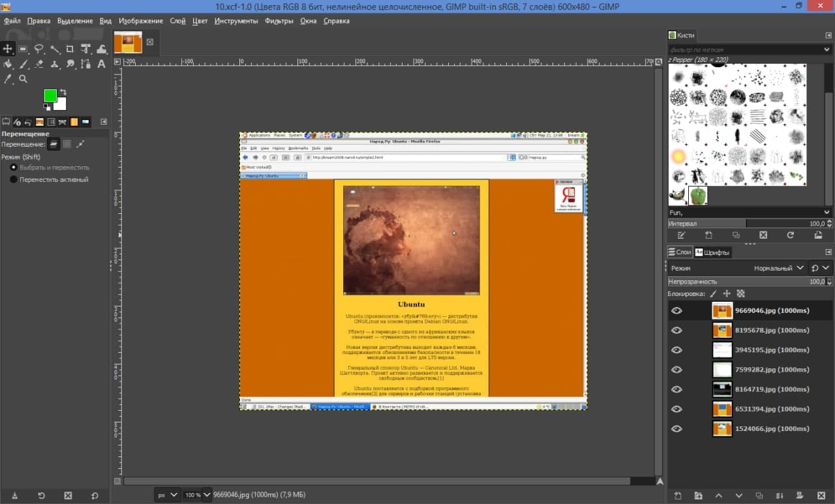The width and height of the screenshot is (835, 504).
Task: Activate the Zoom magnifier tool
Action: pos(23,79)
